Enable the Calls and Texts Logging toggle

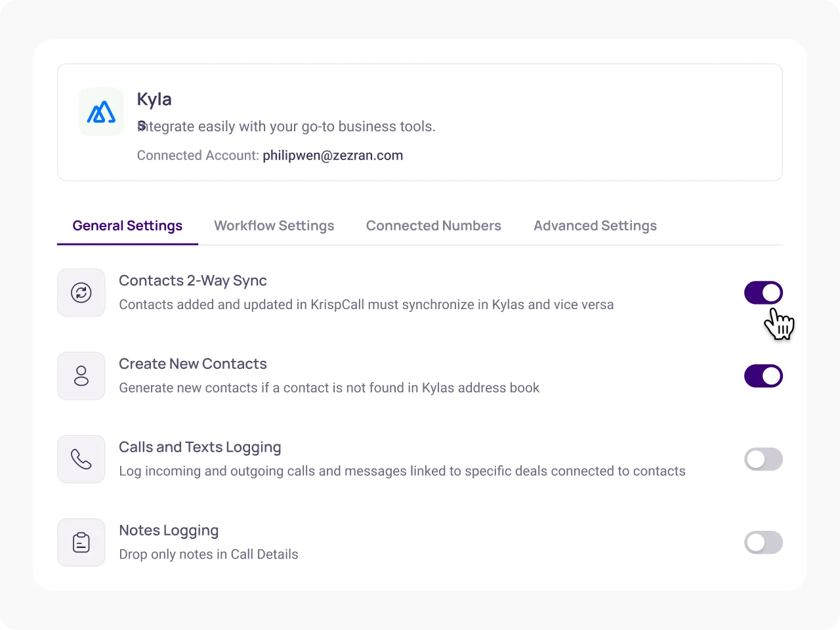[763, 459]
